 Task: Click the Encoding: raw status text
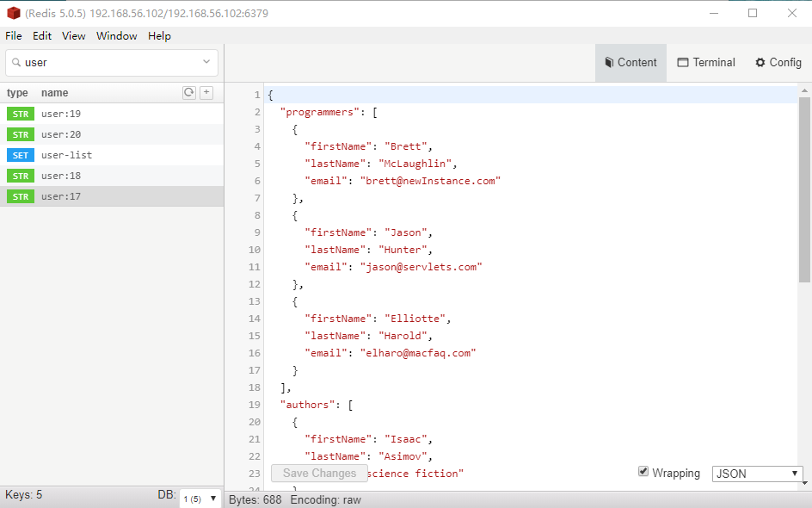click(326, 499)
